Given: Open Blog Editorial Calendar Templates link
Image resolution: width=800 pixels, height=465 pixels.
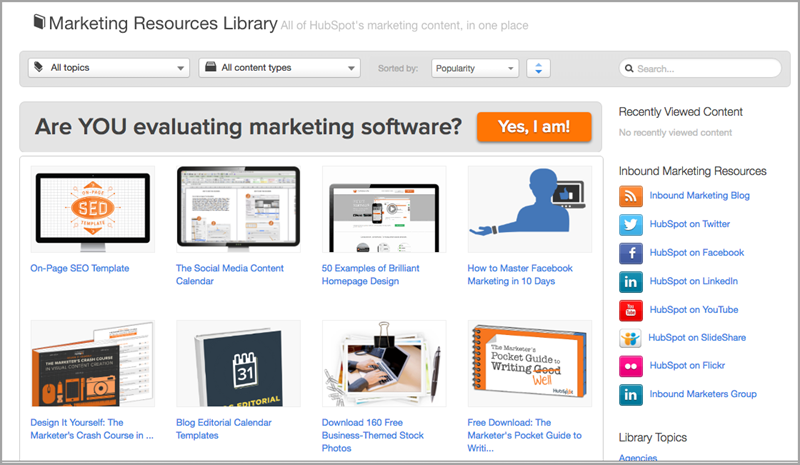Looking at the screenshot, I should pos(223,429).
